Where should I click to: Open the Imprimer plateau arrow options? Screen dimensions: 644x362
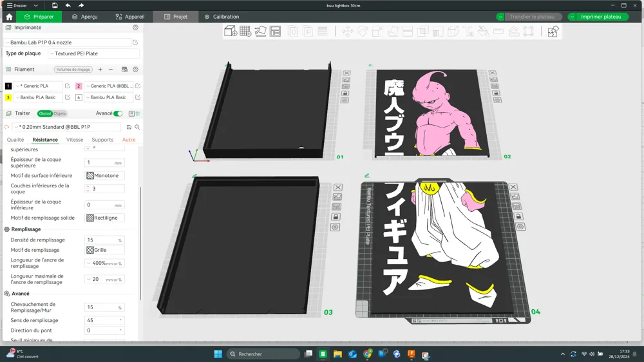[x=572, y=17]
